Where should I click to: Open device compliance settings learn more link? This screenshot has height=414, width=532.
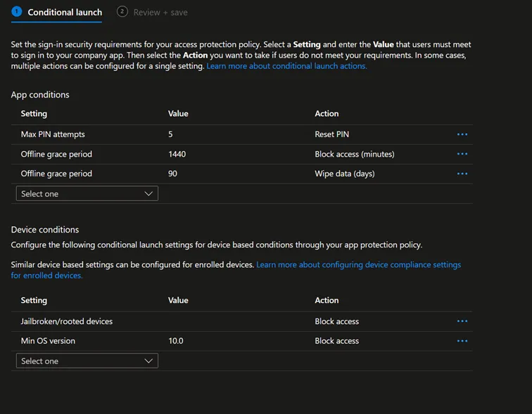click(358, 265)
